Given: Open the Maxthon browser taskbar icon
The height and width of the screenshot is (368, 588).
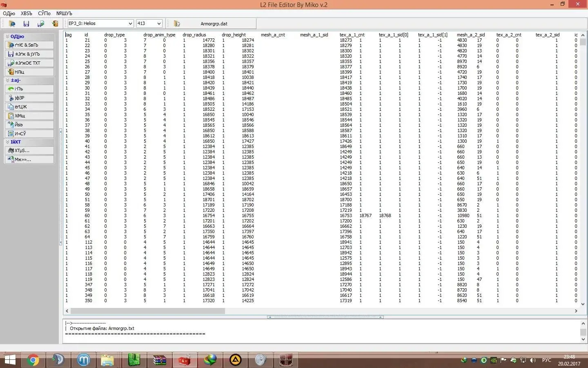Looking at the screenshot, I should [83, 360].
